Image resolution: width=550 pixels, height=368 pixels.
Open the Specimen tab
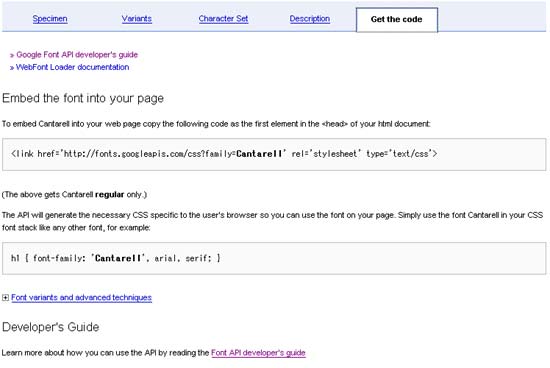(x=50, y=19)
